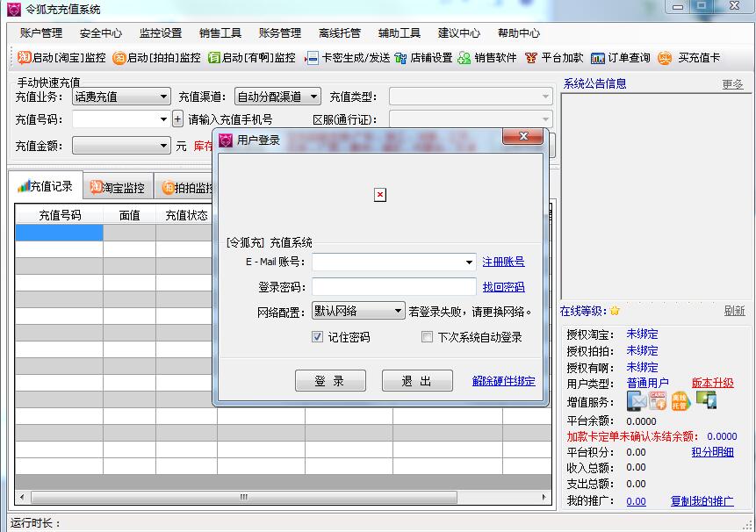This screenshot has height=532, width=756.
Task: Click the 复制我的推广 link
Action: coord(702,501)
